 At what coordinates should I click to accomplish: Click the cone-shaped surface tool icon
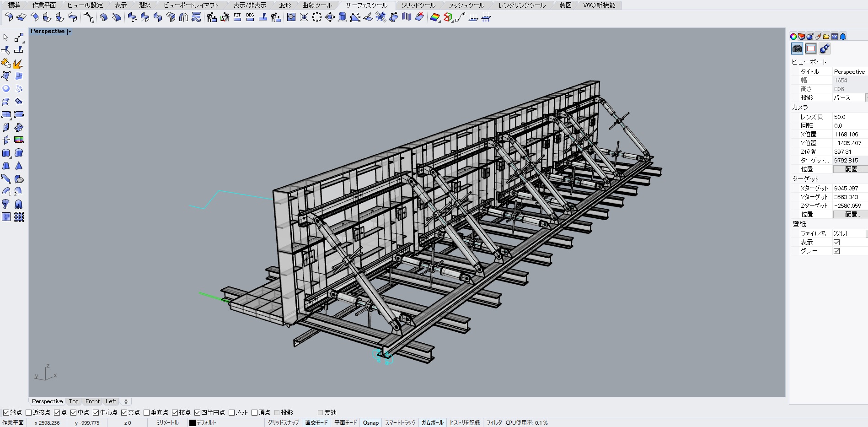[19, 166]
